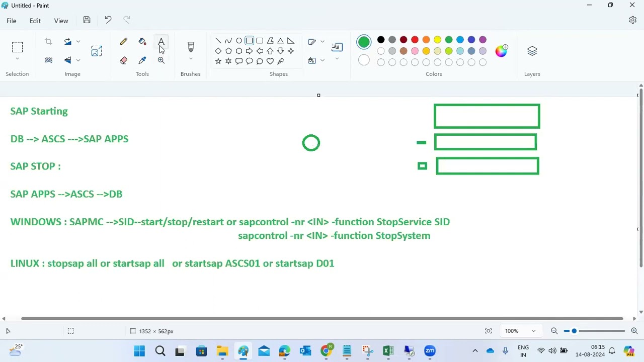Open Excel from the taskbar
644x362 pixels.
pos(388,351)
